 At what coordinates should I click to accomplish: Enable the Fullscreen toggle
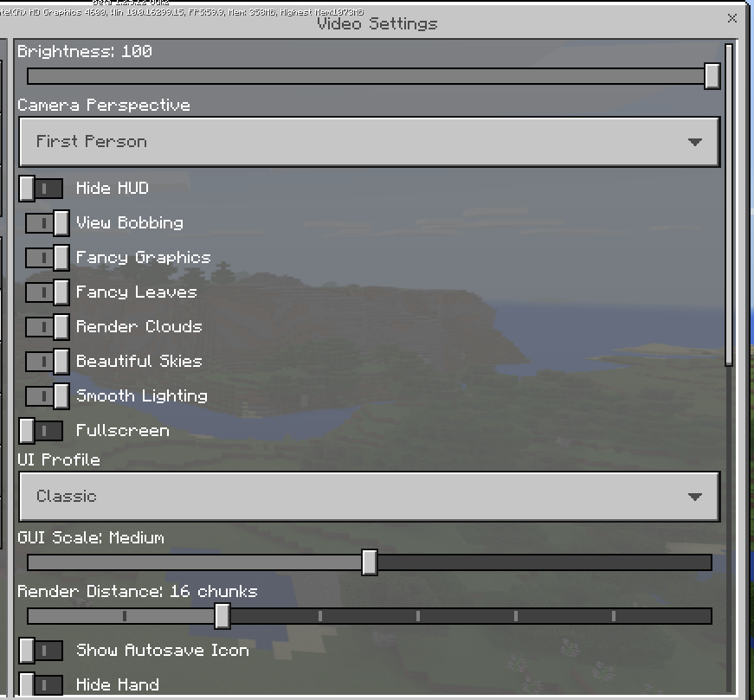[41, 430]
